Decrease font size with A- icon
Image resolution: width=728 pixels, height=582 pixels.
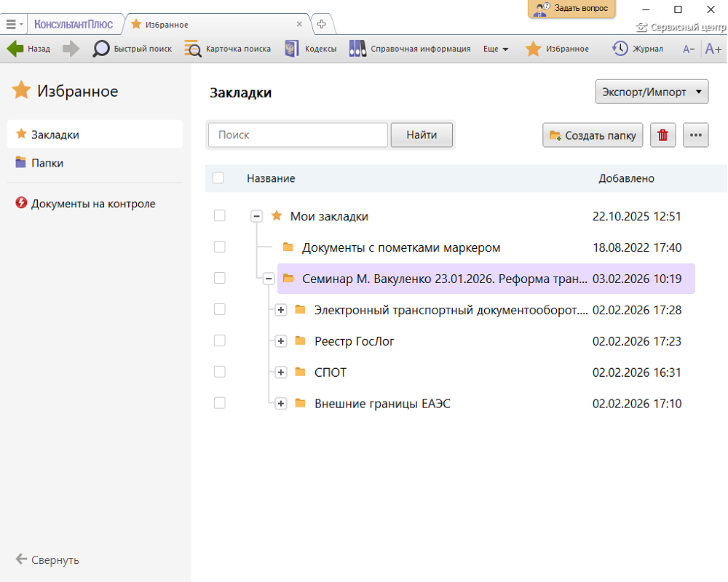click(688, 49)
